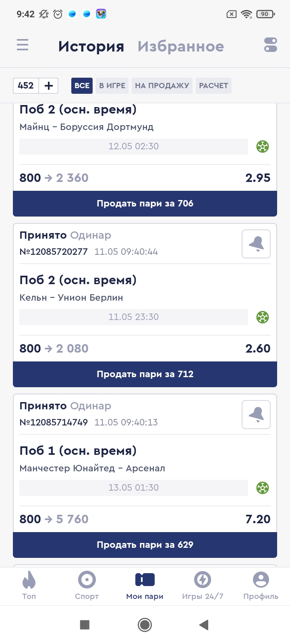Switch to РАСЧЕТ filter

point(213,85)
